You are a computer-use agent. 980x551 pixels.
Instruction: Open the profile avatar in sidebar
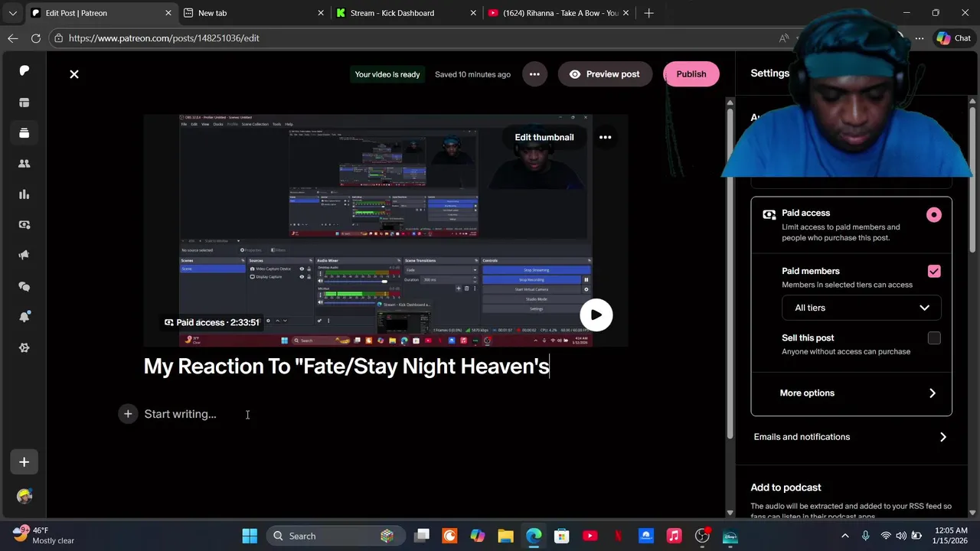tap(24, 496)
